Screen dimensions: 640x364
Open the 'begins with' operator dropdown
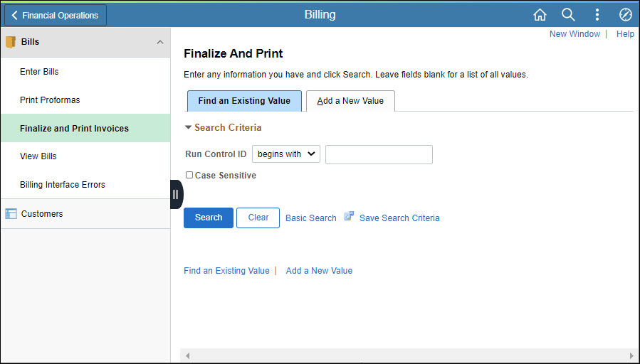coord(285,154)
